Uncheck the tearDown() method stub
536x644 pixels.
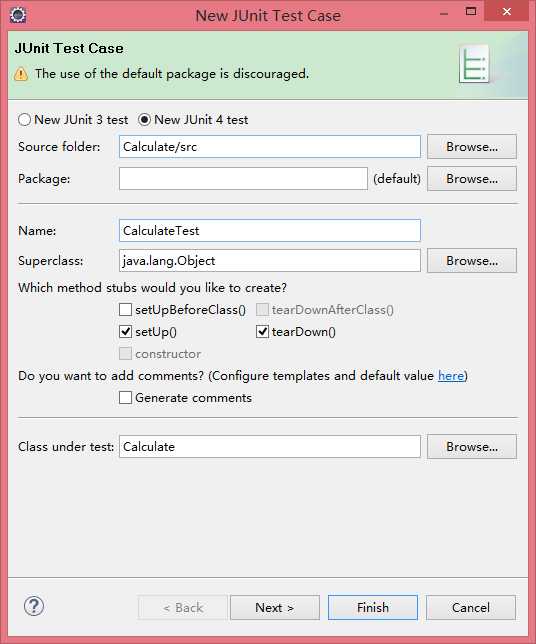pos(262,331)
